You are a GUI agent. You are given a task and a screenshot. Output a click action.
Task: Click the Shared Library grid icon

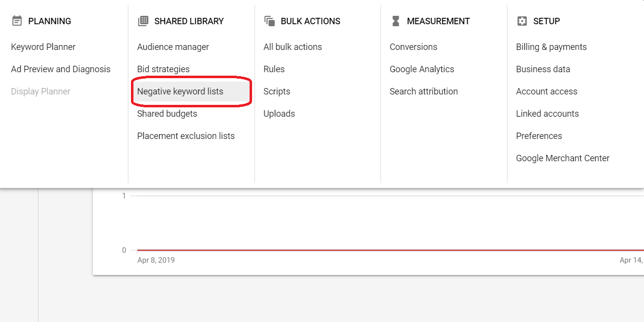pos(143,21)
